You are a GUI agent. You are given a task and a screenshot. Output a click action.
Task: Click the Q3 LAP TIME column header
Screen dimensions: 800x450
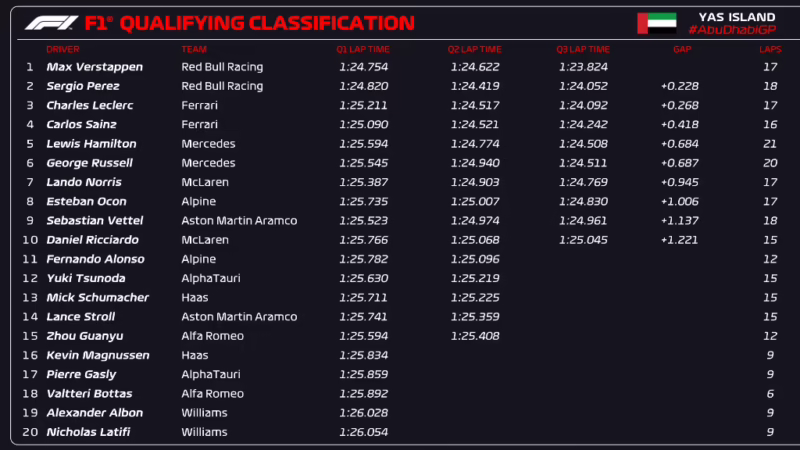click(583, 48)
